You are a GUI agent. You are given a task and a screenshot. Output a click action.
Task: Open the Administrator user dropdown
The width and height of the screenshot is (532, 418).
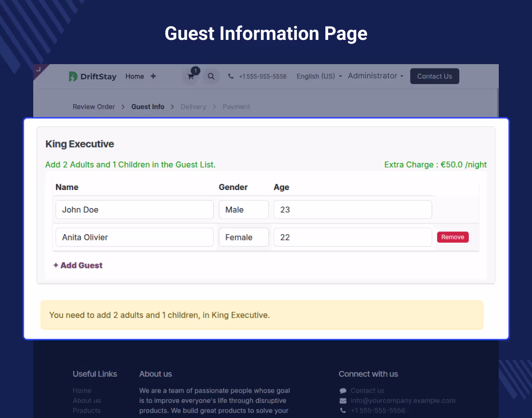coord(376,76)
